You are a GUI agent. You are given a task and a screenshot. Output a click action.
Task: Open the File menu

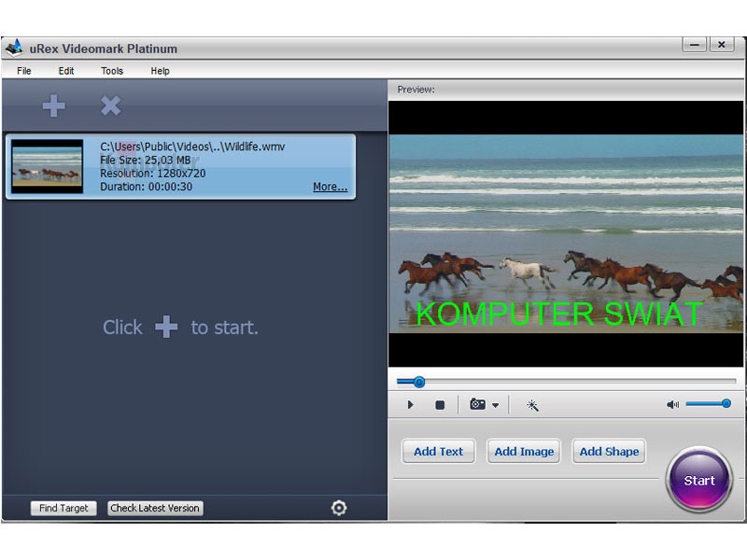tap(24, 71)
